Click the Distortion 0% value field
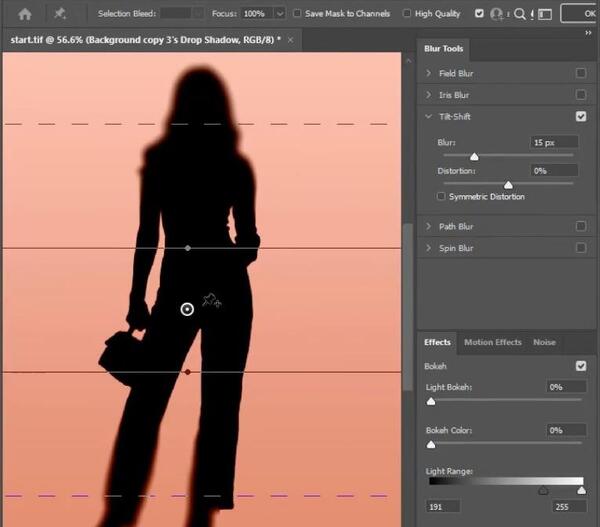This screenshot has height=527, width=600. 554,171
